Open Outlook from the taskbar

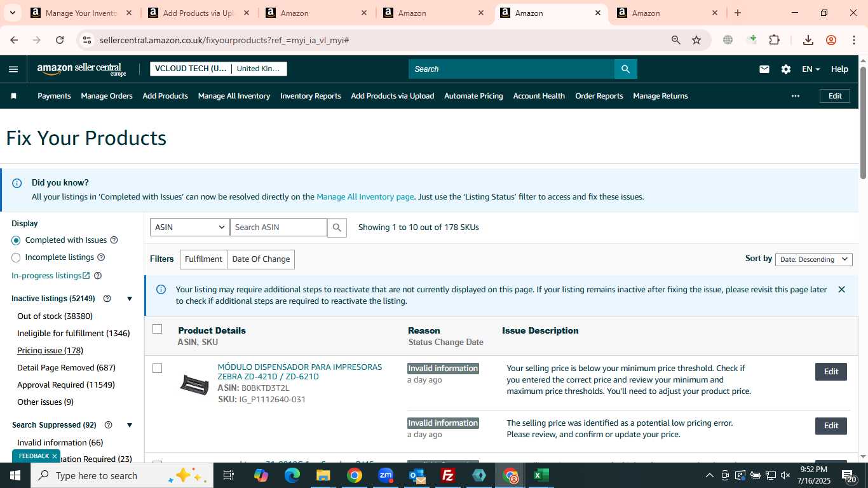(417, 475)
